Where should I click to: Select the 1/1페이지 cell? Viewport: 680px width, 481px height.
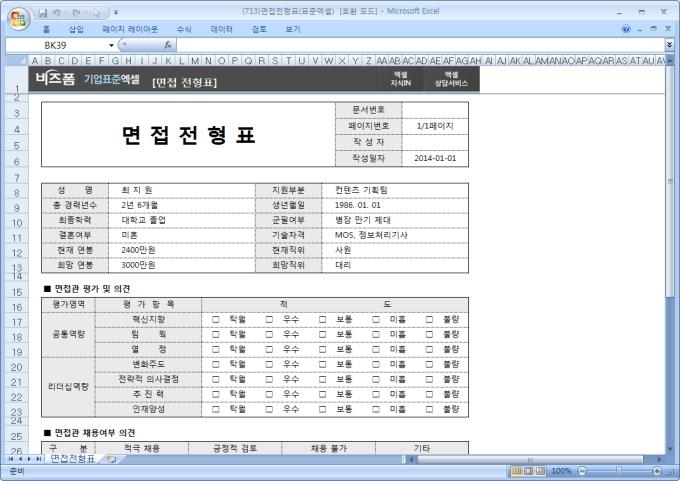[435, 126]
